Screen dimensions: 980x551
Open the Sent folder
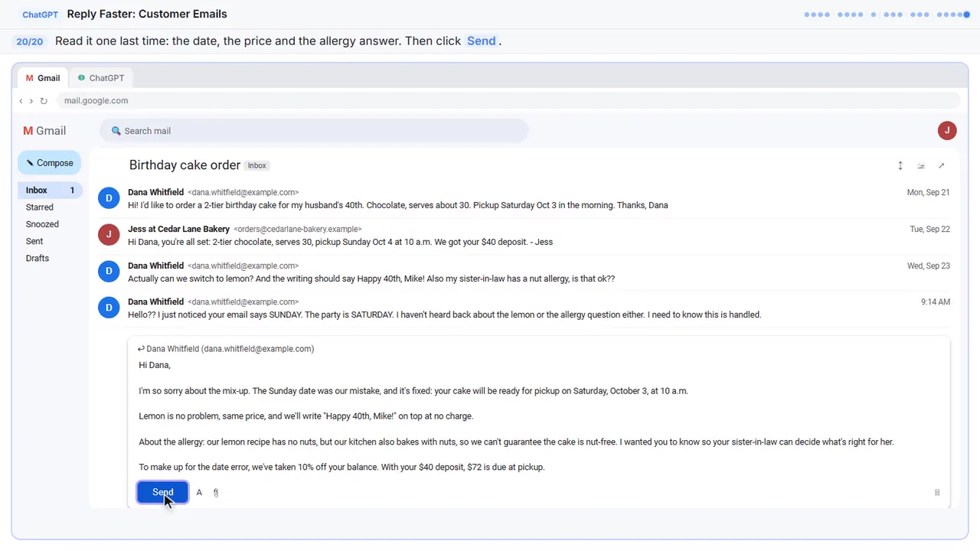point(34,241)
